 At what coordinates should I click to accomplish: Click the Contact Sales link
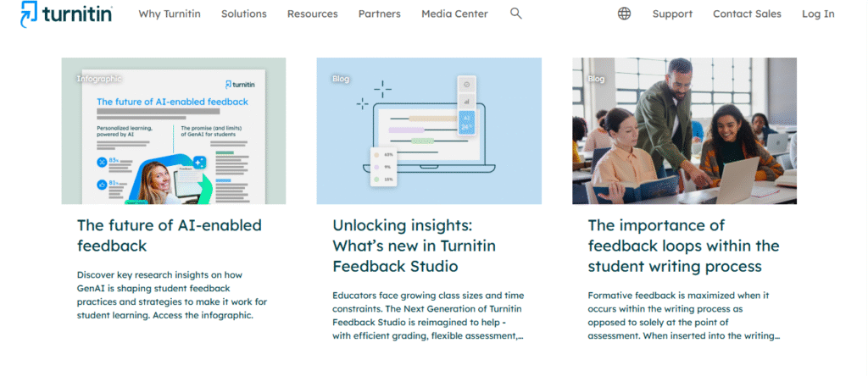747,14
